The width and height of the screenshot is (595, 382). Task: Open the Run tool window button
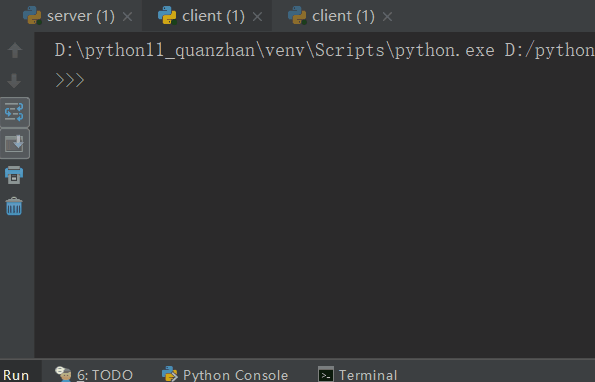pyautogui.click(x=16, y=375)
